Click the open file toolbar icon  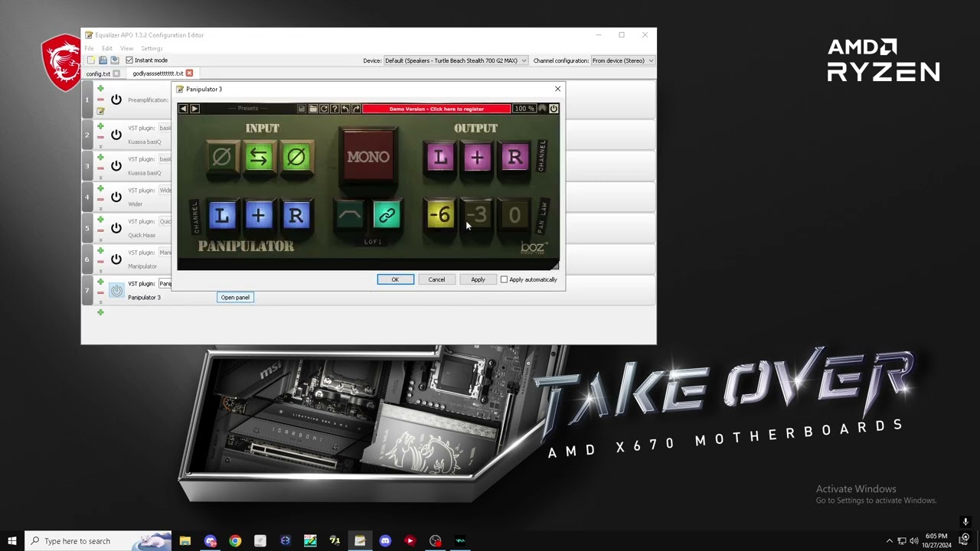(103, 60)
